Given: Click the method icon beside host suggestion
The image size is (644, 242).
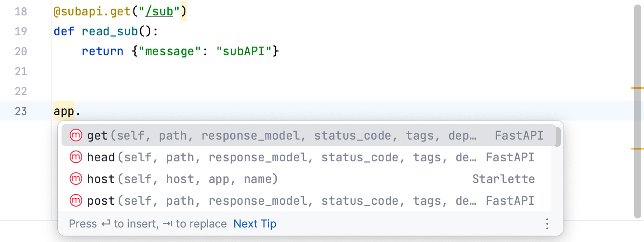Looking at the screenshot, I should 76,179.
